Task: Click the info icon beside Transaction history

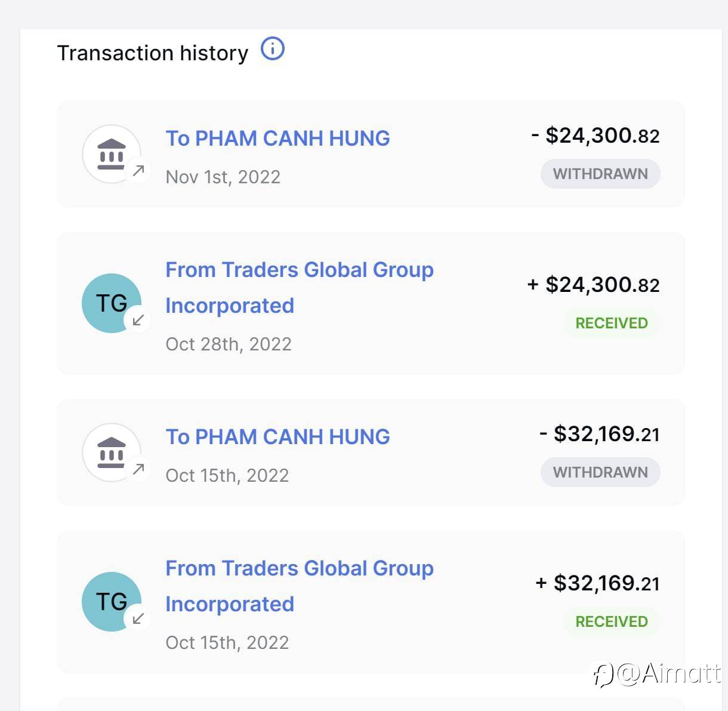Action: [x=273, y=48]
